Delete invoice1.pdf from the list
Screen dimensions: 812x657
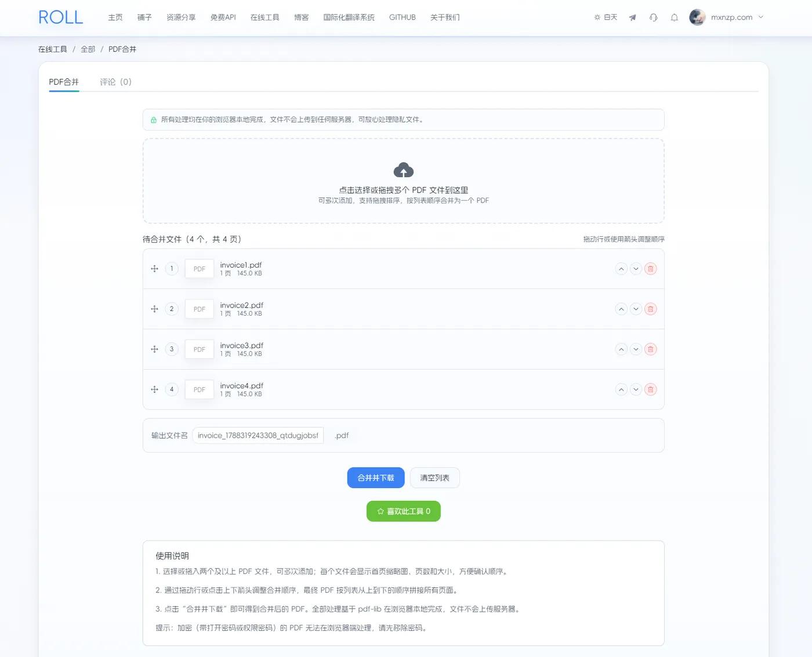pos(651,269)
